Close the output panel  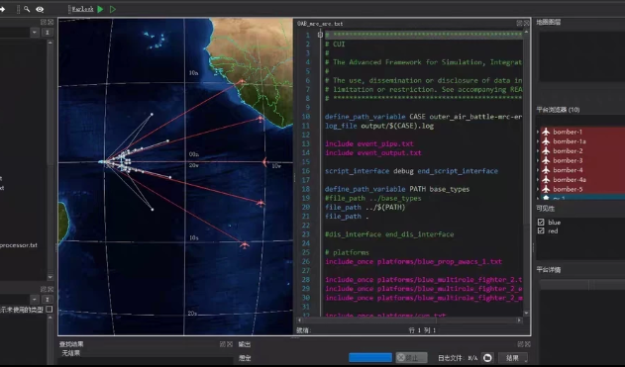tap(527, 344)
